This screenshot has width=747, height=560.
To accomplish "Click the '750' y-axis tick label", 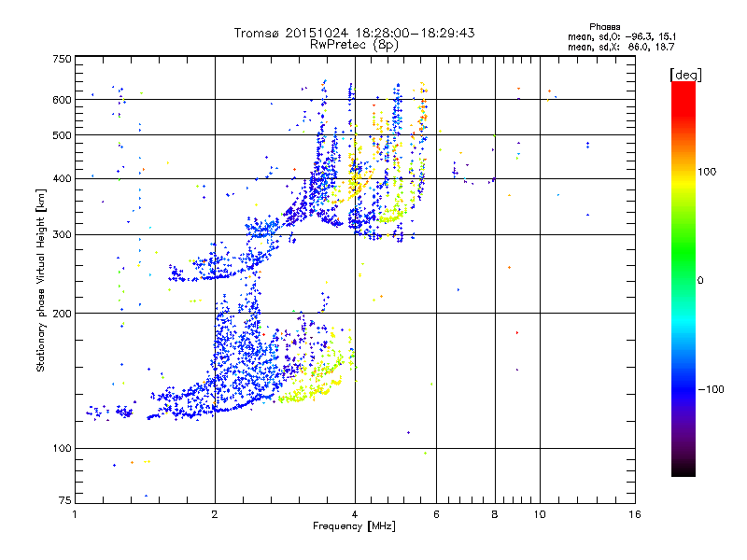I will (x=62, y=59).
